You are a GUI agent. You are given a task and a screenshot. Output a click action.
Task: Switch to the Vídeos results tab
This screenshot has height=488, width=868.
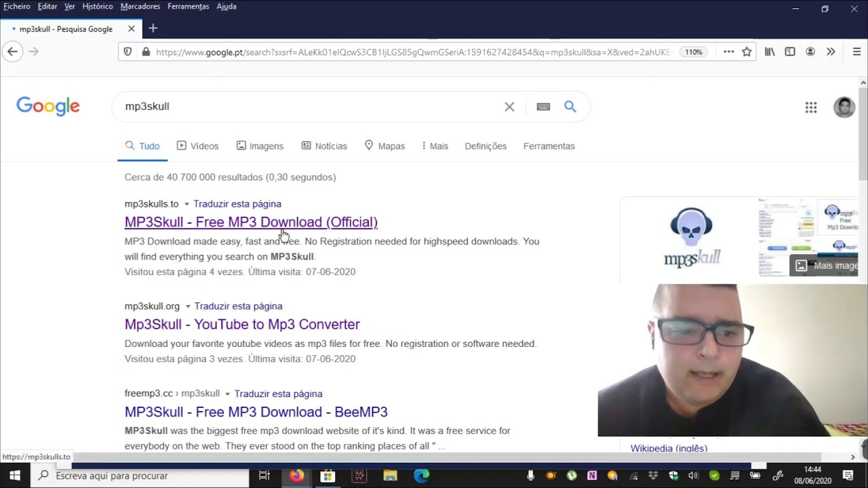197,146
